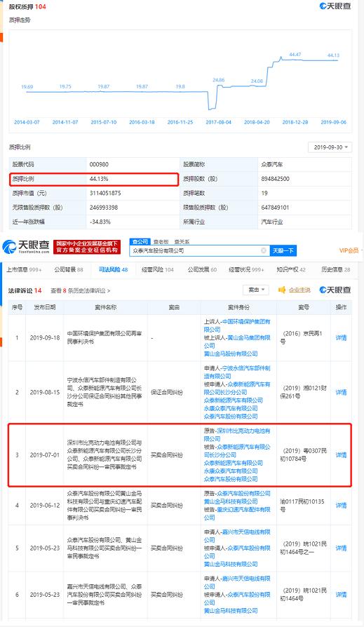Click the 保证合同纠纷 case cause cell
Screen dimensions: 364x627
tap(167, 392)
